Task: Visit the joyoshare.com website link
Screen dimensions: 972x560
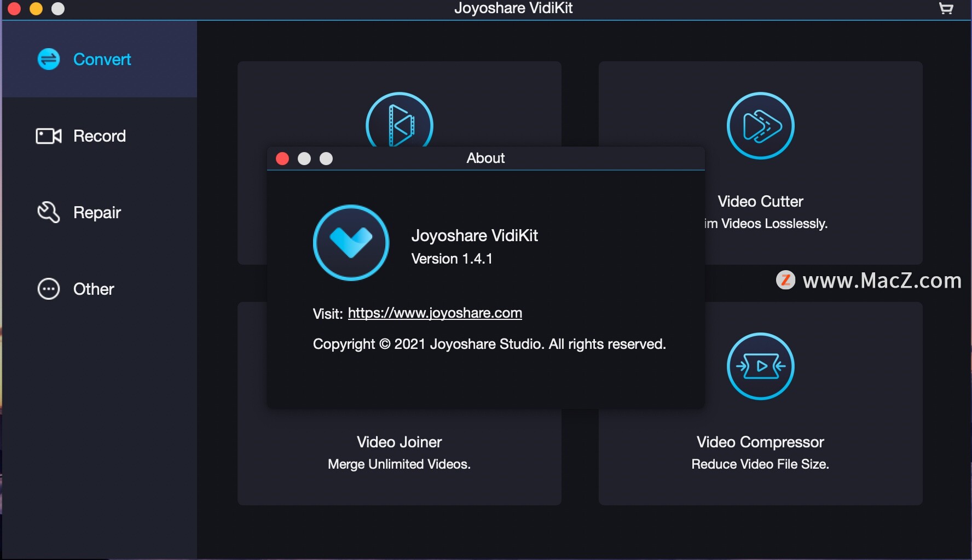Action: pos(435,313)
